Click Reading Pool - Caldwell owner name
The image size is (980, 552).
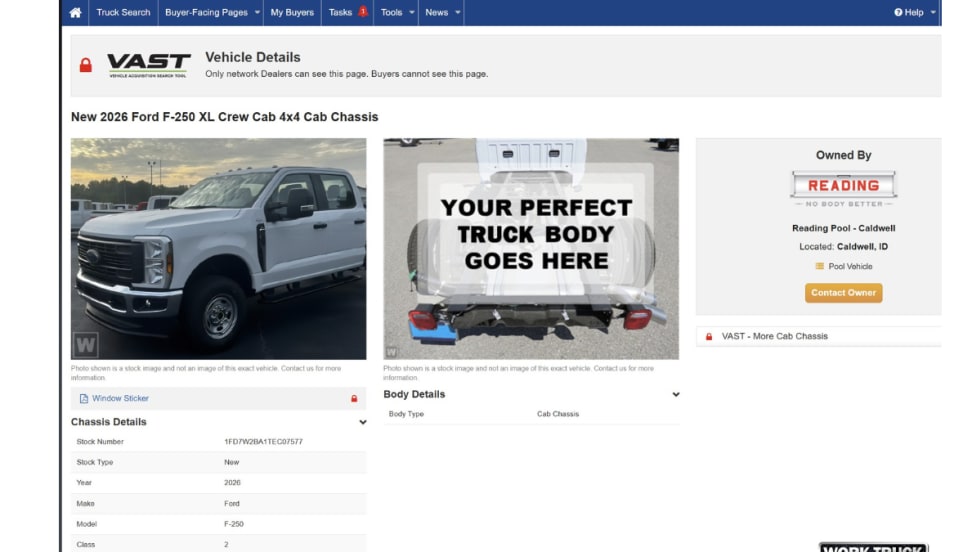(843, 228)
